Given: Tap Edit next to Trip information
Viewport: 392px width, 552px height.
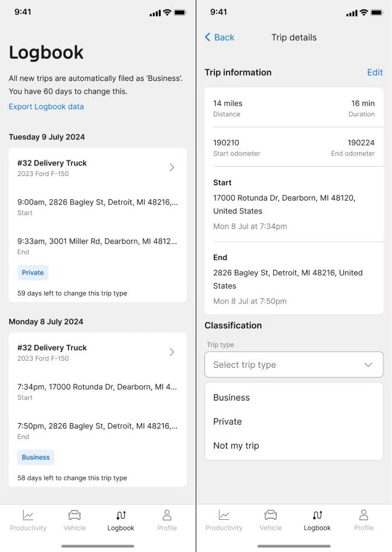Looking at the screenshot, I should click(375, 72).
